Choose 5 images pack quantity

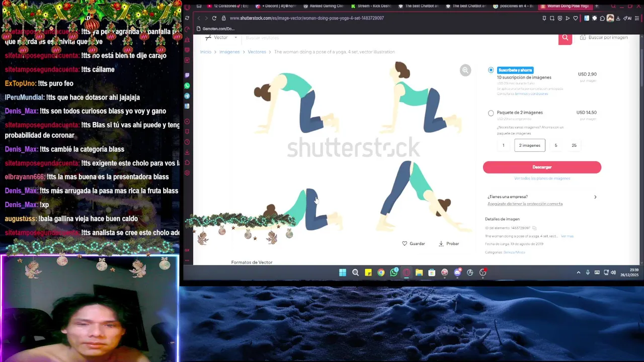point(556,145)
